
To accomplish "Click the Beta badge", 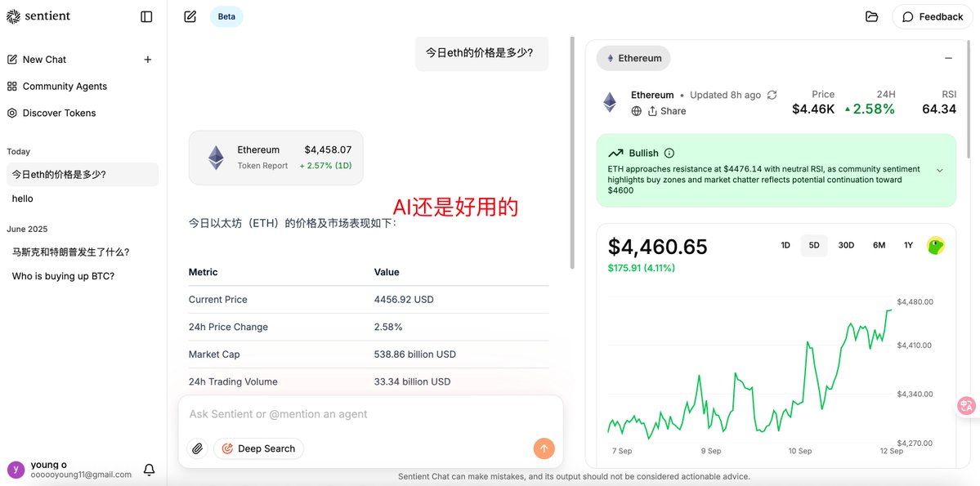I will coord(226,17).
